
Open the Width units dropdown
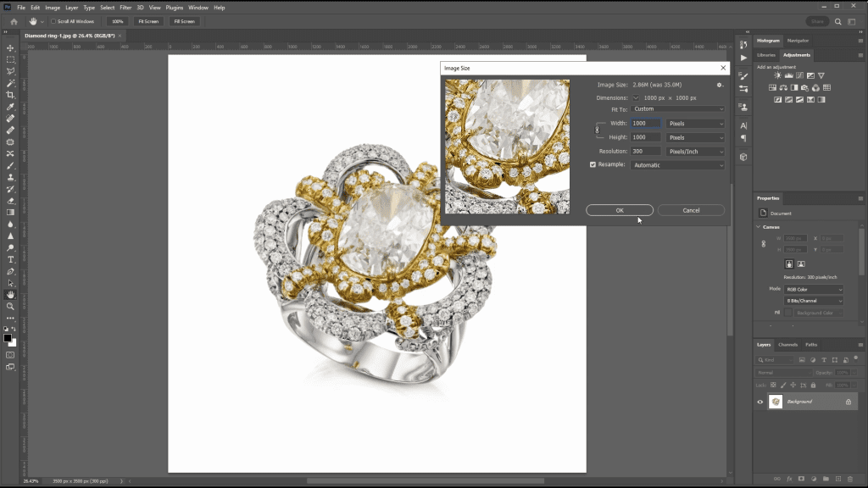pyautogui.click(x=695, y=124)
